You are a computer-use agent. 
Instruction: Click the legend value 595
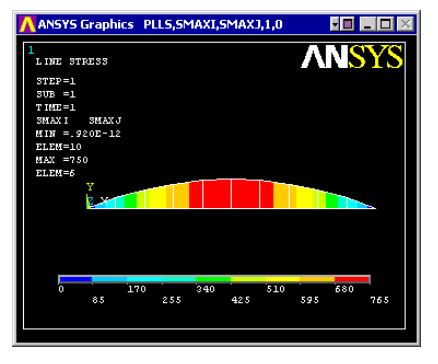pos(310,300)
